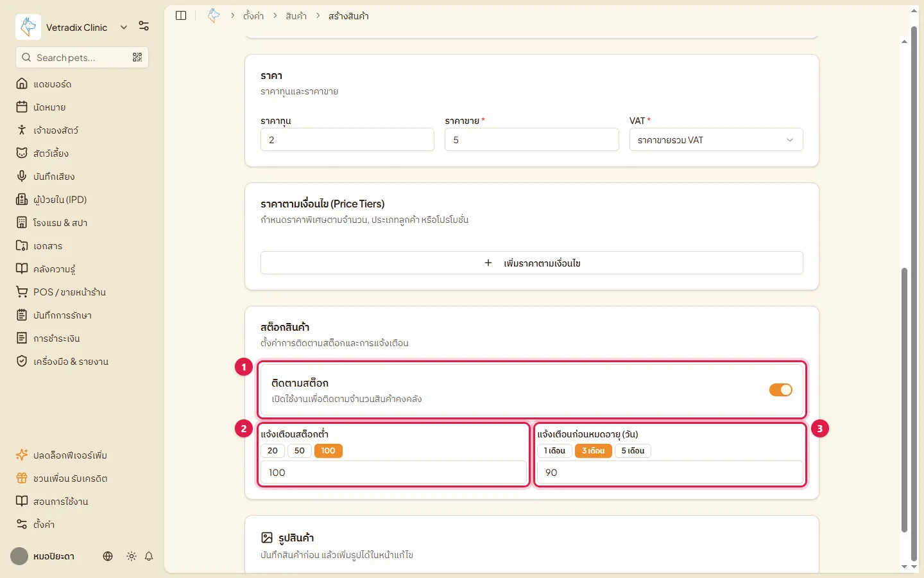Image resolution: width=924 pixels, height=578 pixels.
Task: Expand the Vetradix Clinic switcher chevron
Action: [124, 27]
